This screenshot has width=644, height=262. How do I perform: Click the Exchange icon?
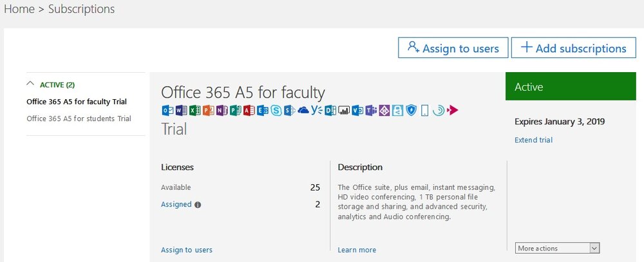click(263, 111)
